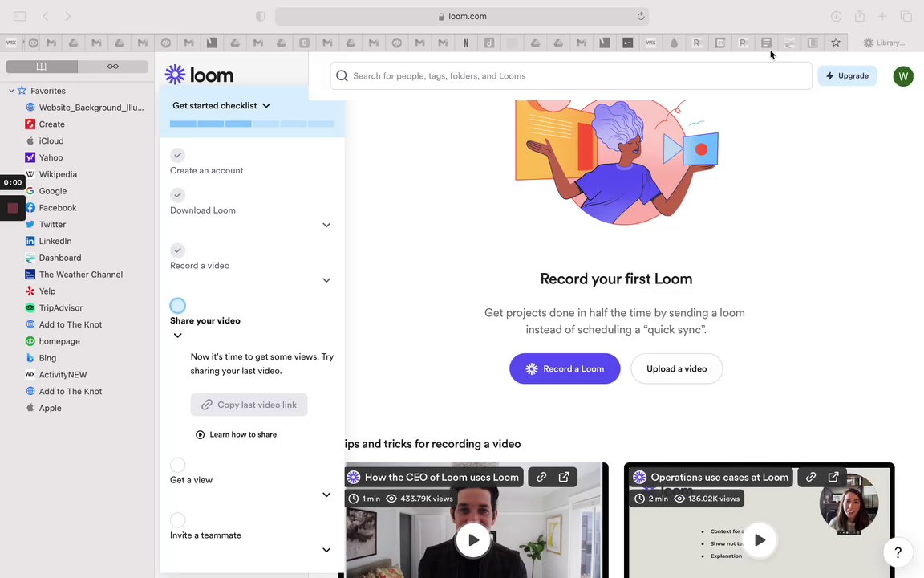Expand the Get a view step chevron
924x578 pixels.
[326, 495]
